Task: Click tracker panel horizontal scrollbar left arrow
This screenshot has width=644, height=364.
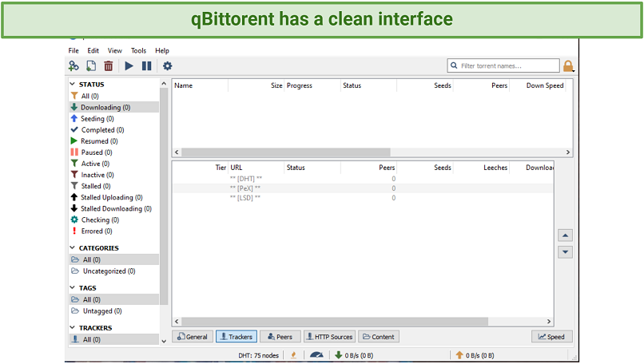Action: coord(177,322)
